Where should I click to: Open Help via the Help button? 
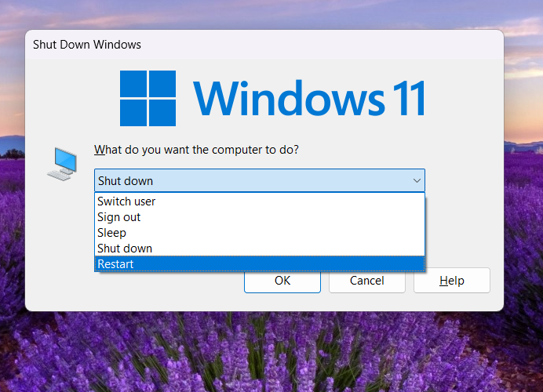[x=451, y=281]
